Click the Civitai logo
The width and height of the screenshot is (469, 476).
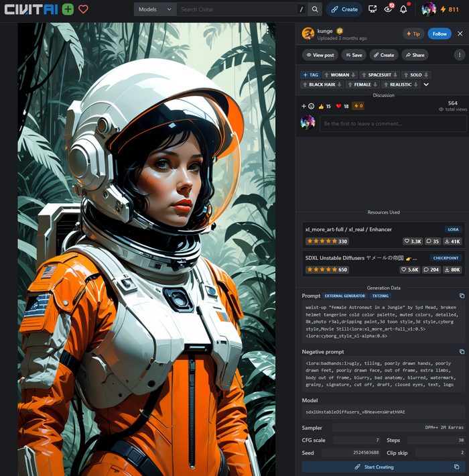(31, 9)
